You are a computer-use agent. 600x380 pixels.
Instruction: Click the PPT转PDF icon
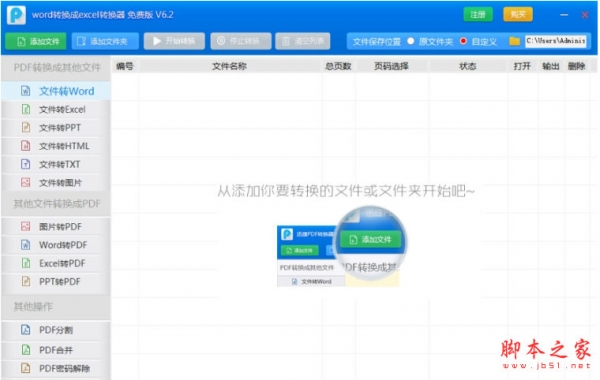tap(25, 282)
